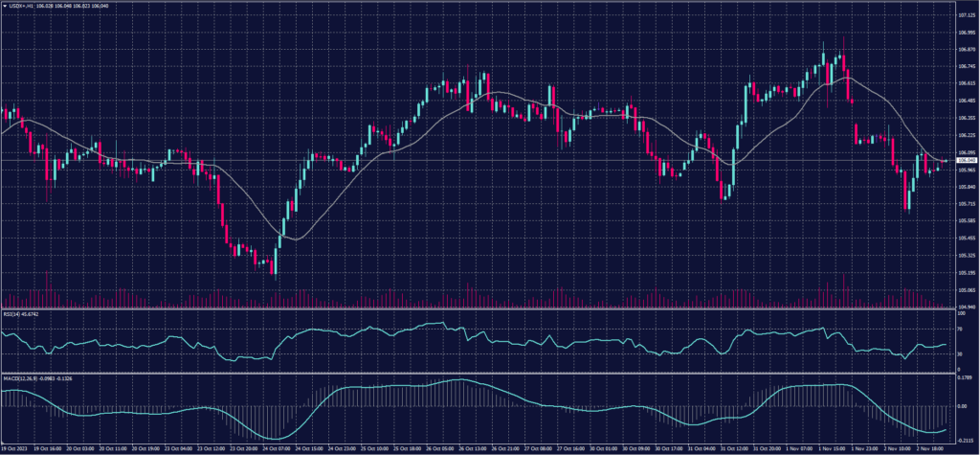This screenshot has width=980, height=455.
Task: Click the 104.940 price scale label
Action: (966, 307)
